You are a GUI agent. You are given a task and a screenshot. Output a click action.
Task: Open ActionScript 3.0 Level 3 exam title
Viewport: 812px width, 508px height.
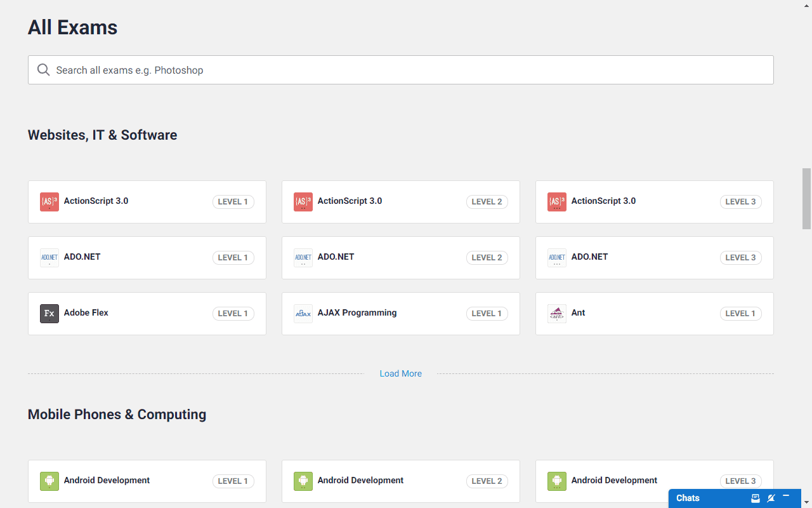click(x=603, y=201)
